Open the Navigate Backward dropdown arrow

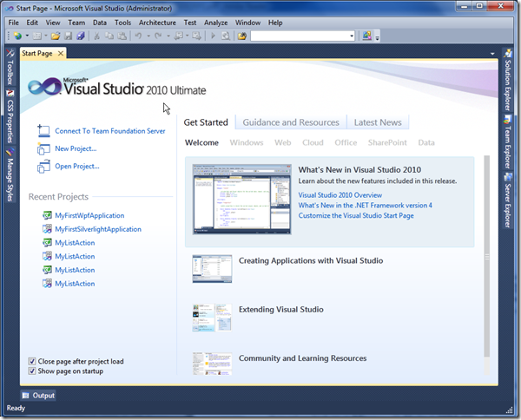coord(187,36)
